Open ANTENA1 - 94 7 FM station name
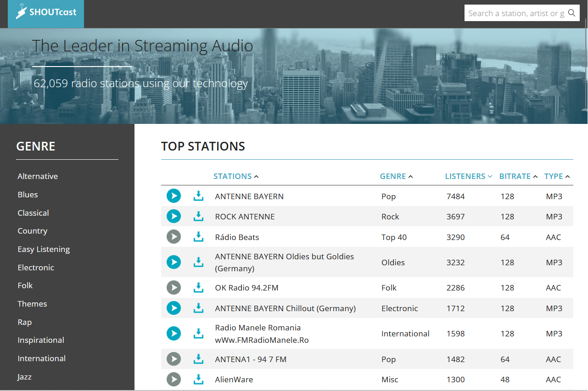Screen dimensions: 588x391 pos(251,359)
